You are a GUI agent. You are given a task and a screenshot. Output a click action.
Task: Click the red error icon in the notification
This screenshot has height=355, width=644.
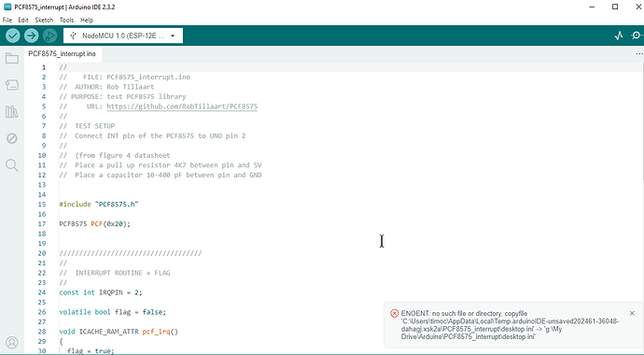(394, 313)
